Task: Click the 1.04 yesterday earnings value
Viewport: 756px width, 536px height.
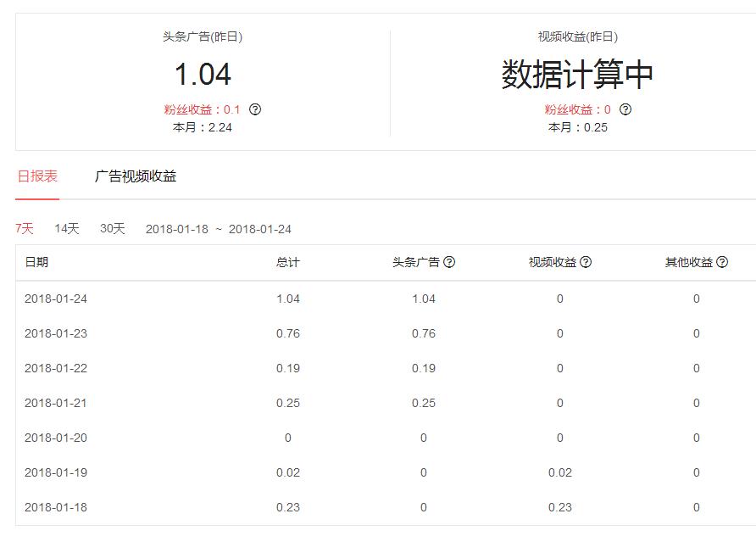Action: click(x=202, y=73)
